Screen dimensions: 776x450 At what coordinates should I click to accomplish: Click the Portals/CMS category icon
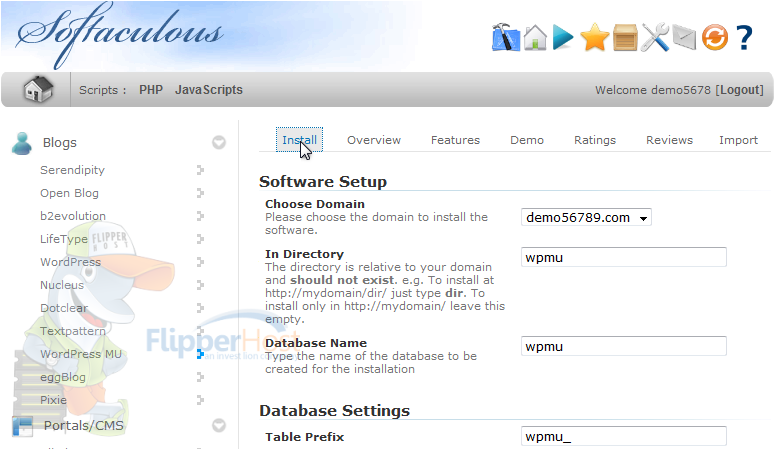[x=23, y=426]
